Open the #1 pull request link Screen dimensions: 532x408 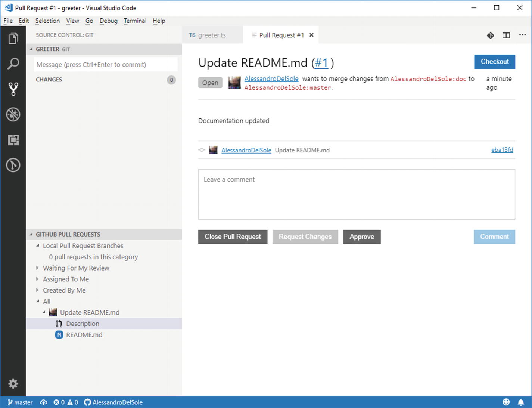(321, 63)
